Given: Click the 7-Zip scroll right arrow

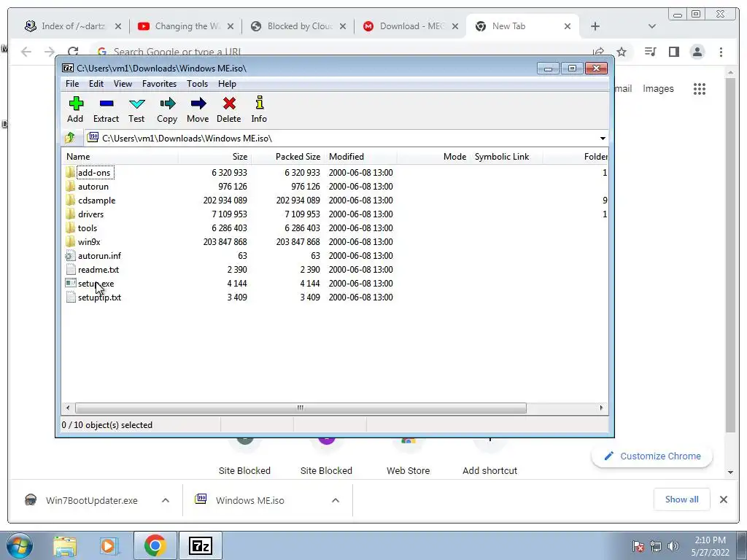Looking at the screenshot, I should 601,408.
